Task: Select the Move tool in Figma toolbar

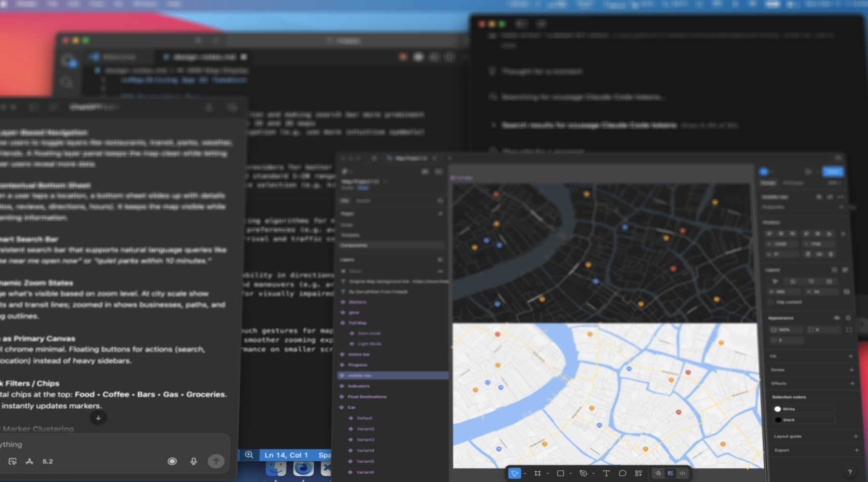Action: (515, 473)
